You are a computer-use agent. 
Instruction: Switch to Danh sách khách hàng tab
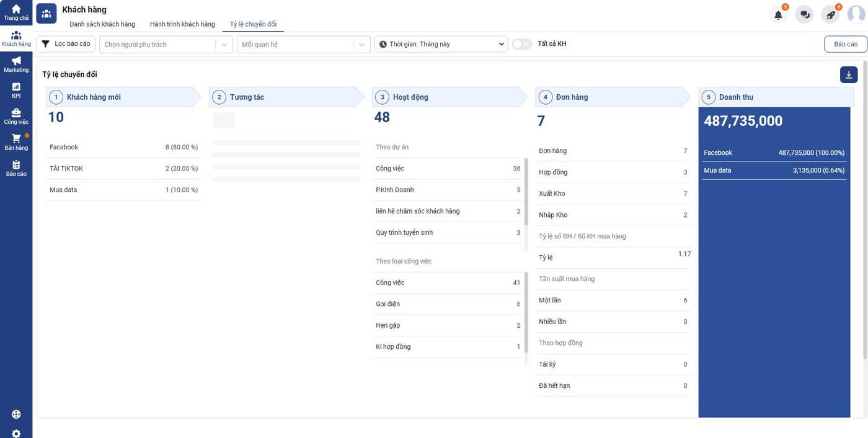(x=102, y=24)
